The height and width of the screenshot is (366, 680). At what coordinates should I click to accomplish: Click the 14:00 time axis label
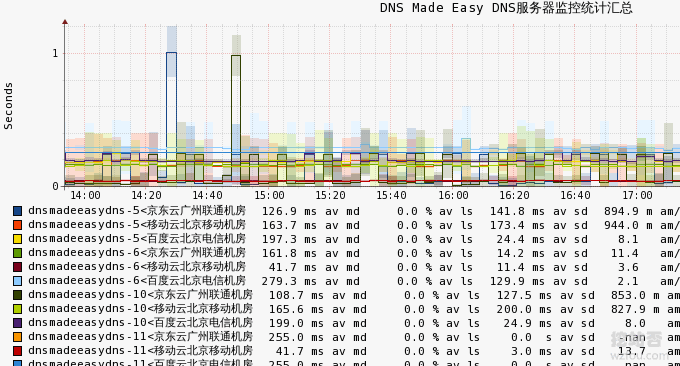pos(85,196)
